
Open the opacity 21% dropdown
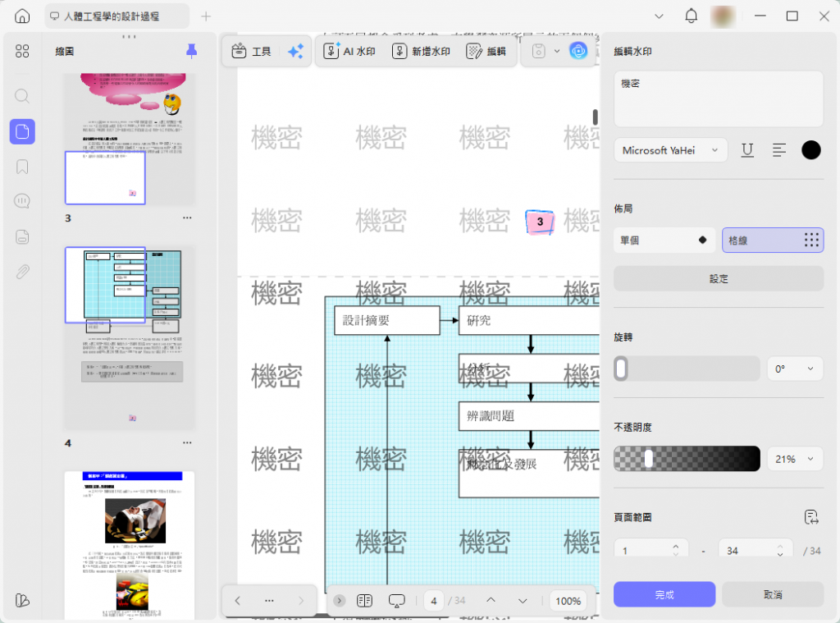(795, 459)
